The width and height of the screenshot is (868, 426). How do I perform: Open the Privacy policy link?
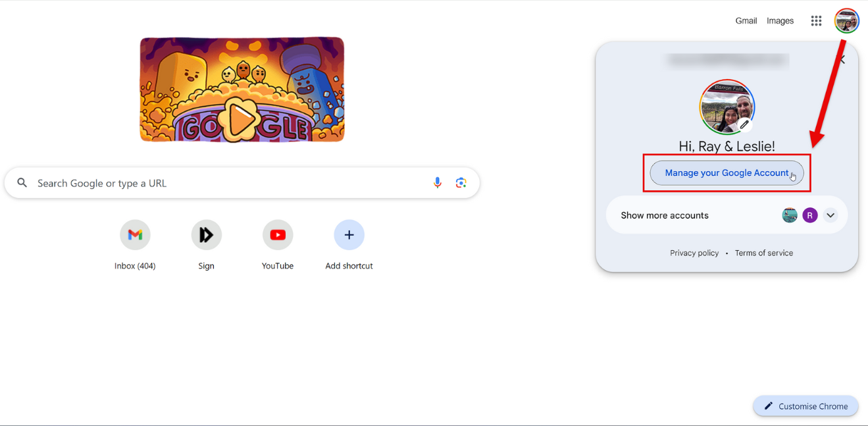point(694,253)
